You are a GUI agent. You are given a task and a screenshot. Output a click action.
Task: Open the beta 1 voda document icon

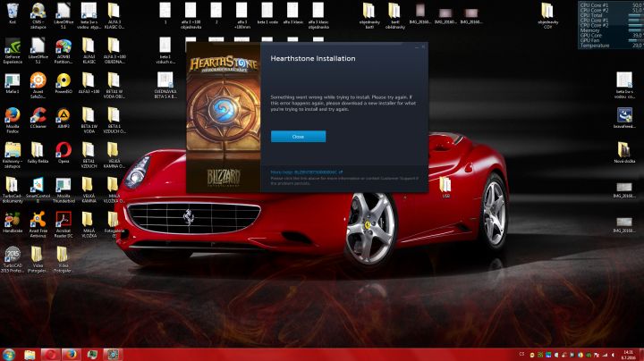pyautogui.click(x=267, y=13)
